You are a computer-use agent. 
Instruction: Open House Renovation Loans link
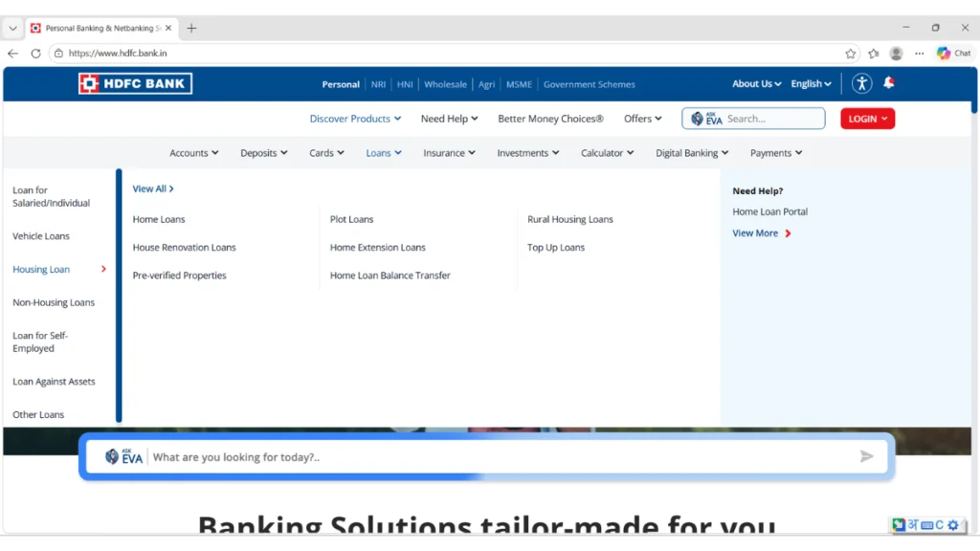(x=185, y=248)
